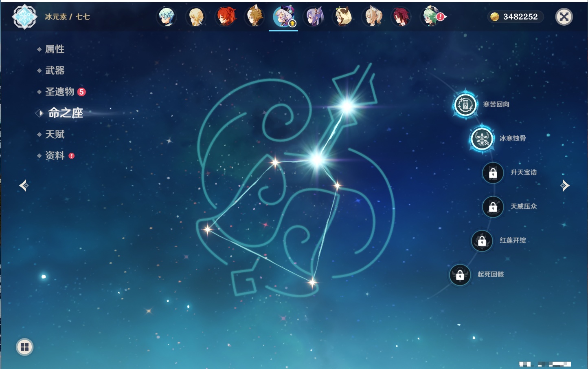Click the 冰元素 / 七七 title text
Viewport: 588px width, 369px height.
coord(67,17)
